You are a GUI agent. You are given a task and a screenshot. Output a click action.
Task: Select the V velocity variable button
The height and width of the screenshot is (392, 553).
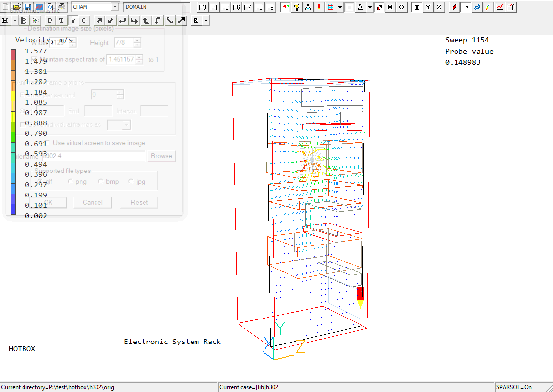click(x=73, y=20)
